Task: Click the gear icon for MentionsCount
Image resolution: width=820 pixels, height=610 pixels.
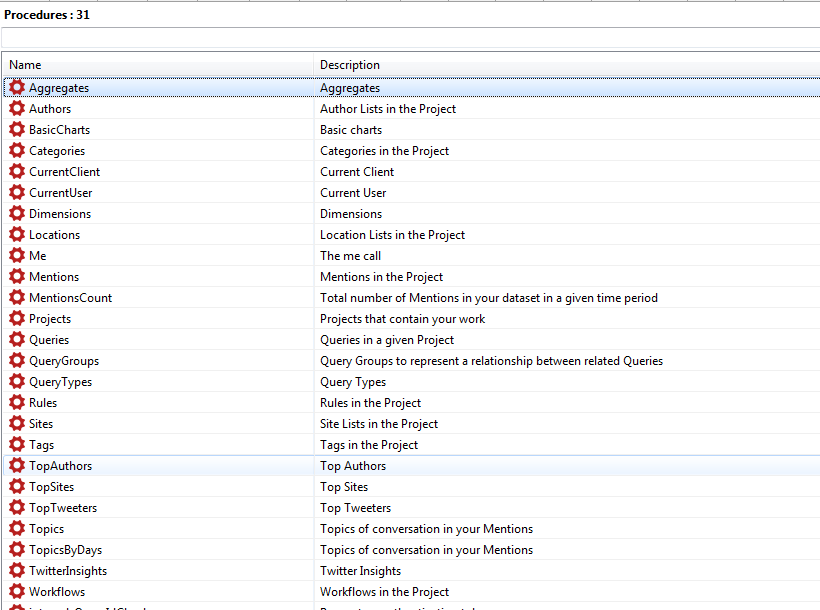Action: click(17, 298)
